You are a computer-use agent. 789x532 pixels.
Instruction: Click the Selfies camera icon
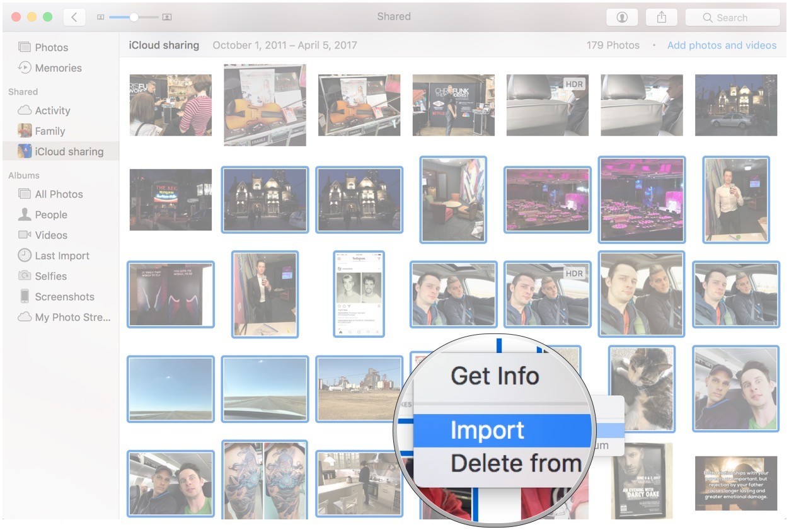(25, 276)
